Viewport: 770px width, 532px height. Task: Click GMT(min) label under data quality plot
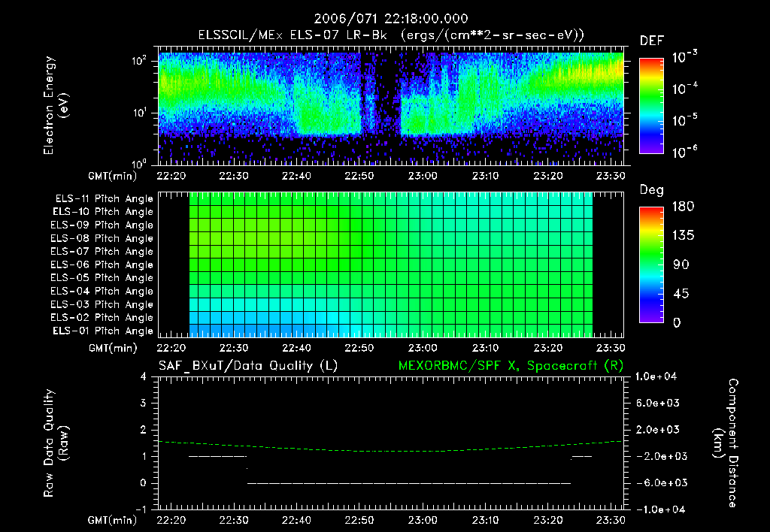113,520
